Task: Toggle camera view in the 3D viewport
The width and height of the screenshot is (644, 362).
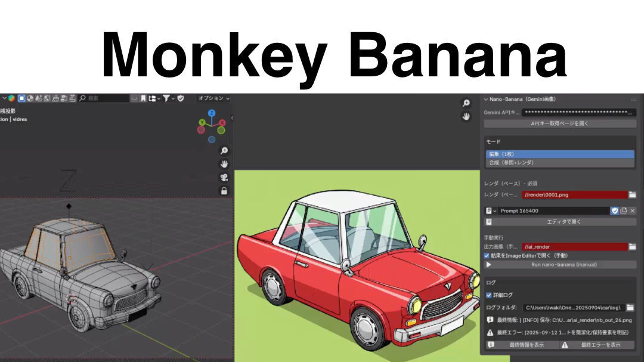Action: (224, 177)
